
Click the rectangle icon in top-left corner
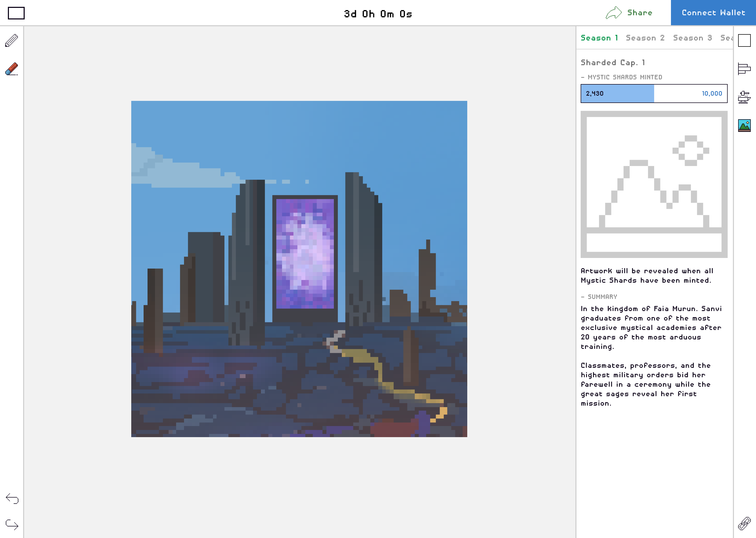pos(16,13)
